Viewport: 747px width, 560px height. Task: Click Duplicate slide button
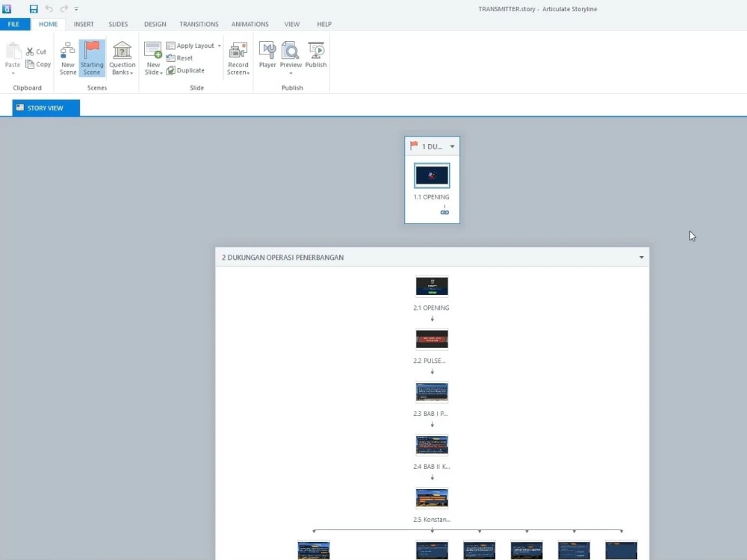(185, 70)
